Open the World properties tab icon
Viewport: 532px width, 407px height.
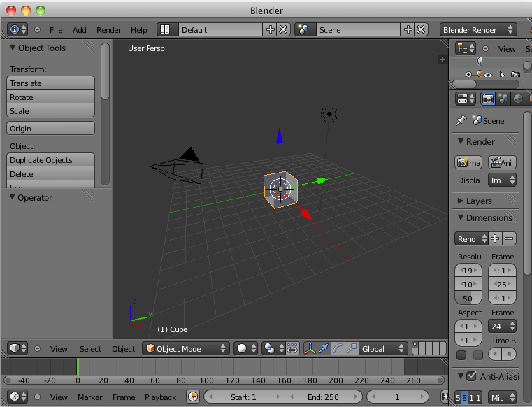(518, 99)
